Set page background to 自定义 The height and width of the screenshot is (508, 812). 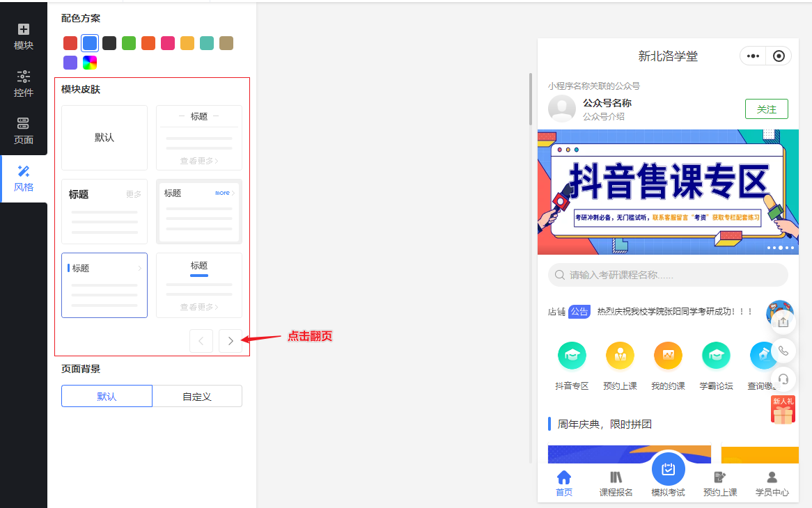(x=197, y=396)
